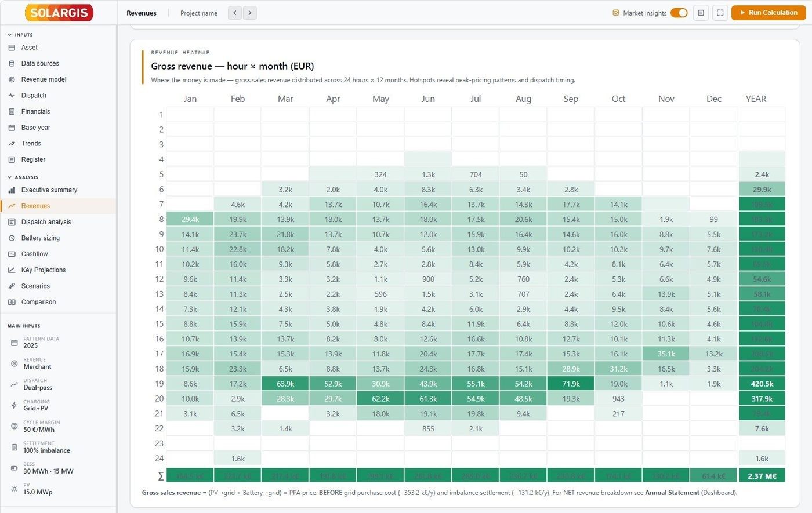Open Dispatch in the Inputs menu
This screenshot has height=513, width=812.
(58, 96)
